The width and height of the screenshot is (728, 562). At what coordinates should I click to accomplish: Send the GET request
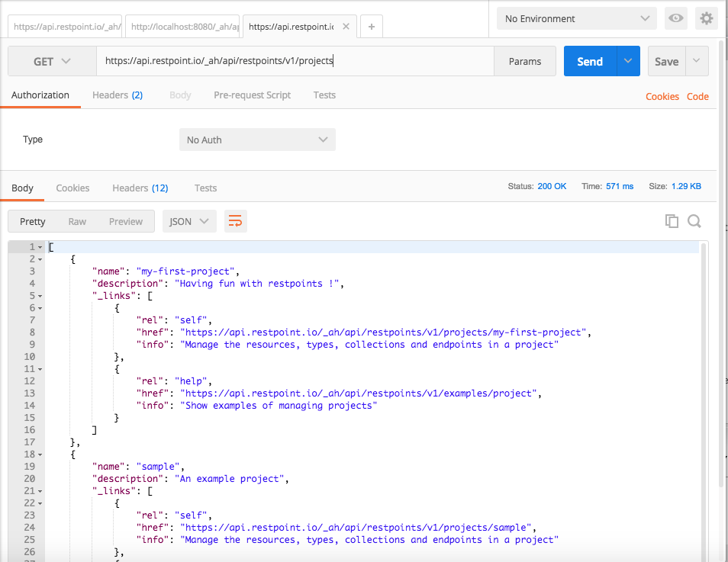pos(590,61)
